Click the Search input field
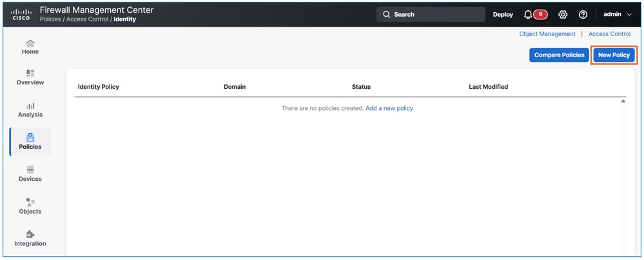Screen dimensions: 644x260 click(431, 14)
